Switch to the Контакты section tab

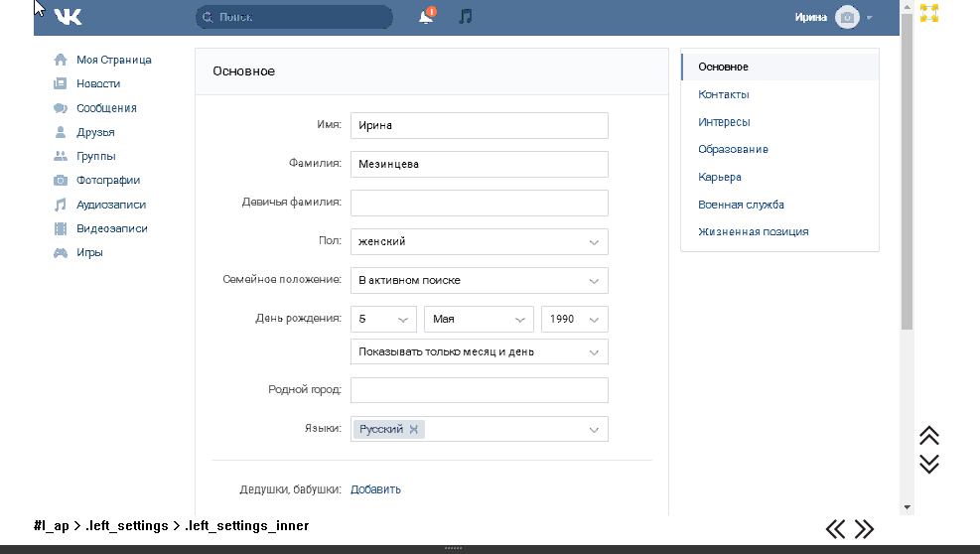[724, 94]
